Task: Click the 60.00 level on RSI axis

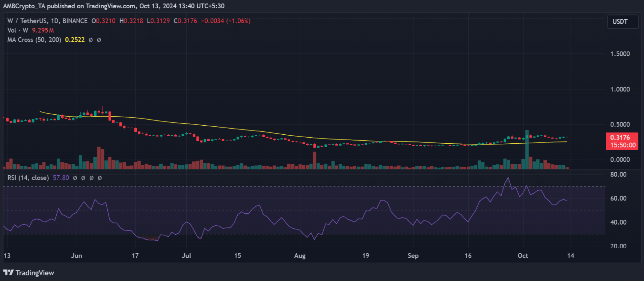Action: click(618, 198)
